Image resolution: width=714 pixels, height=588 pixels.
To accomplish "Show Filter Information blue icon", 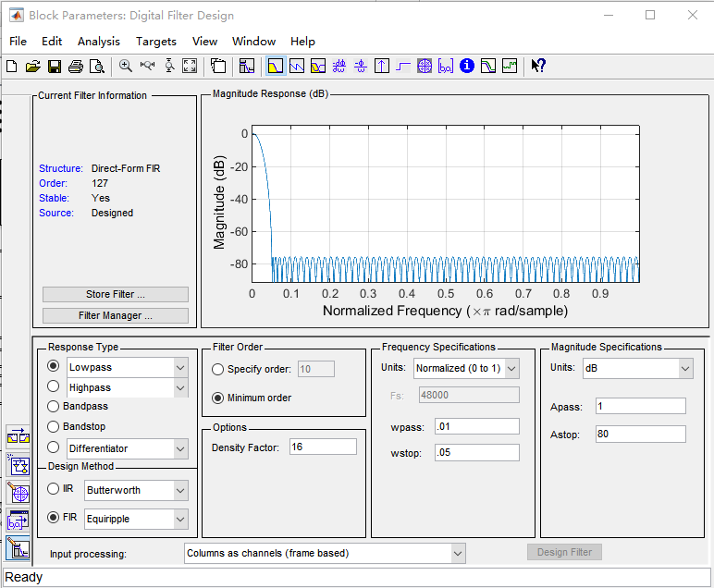I will tap(467, 66).
